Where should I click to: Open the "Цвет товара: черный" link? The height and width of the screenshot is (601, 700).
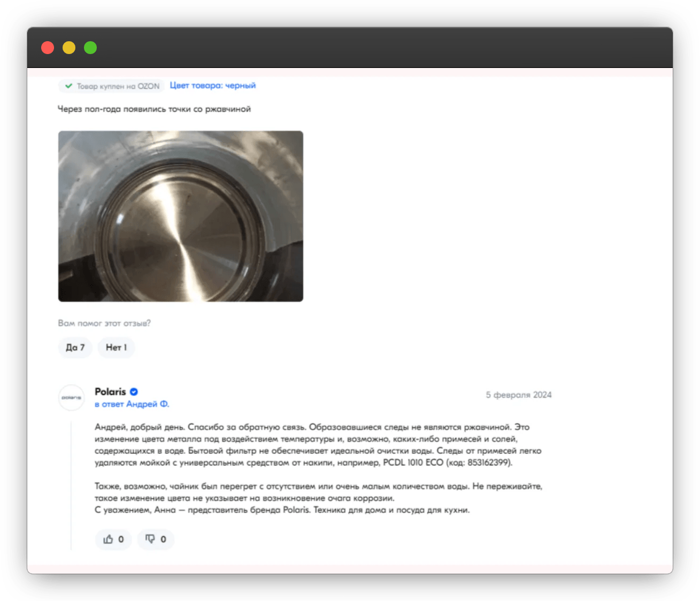click(213, 86)
